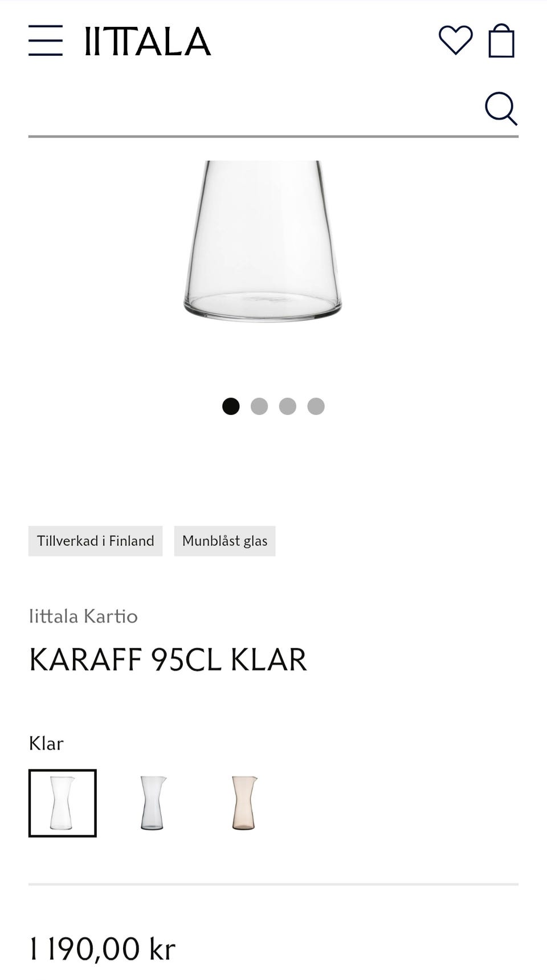
Task: Jump to third carousel image dot
Action: tap(288, 406)
